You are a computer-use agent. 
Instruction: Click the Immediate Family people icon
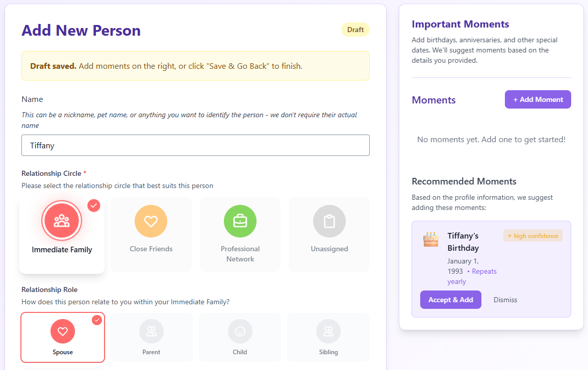pos(62,221)
